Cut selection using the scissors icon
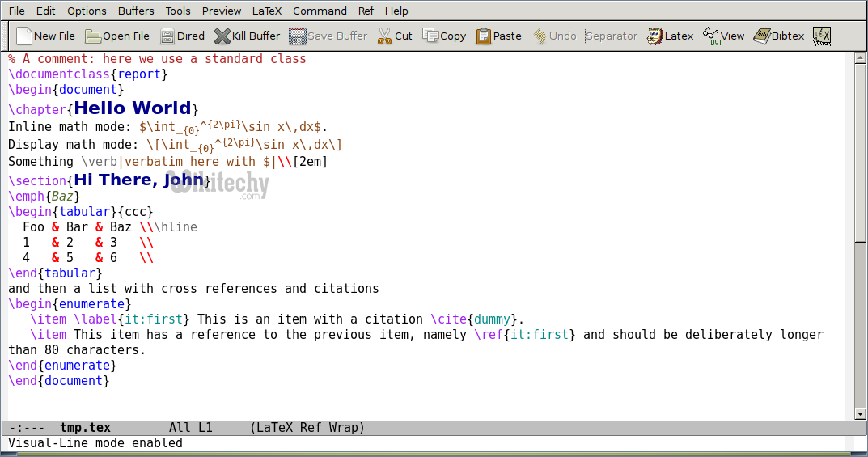 point(384,36)
